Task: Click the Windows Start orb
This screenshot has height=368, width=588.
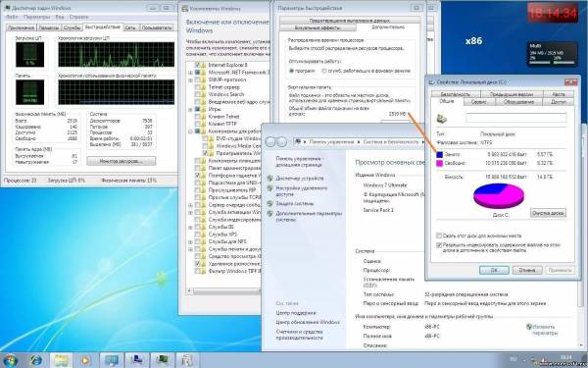Action: point(10,361)
